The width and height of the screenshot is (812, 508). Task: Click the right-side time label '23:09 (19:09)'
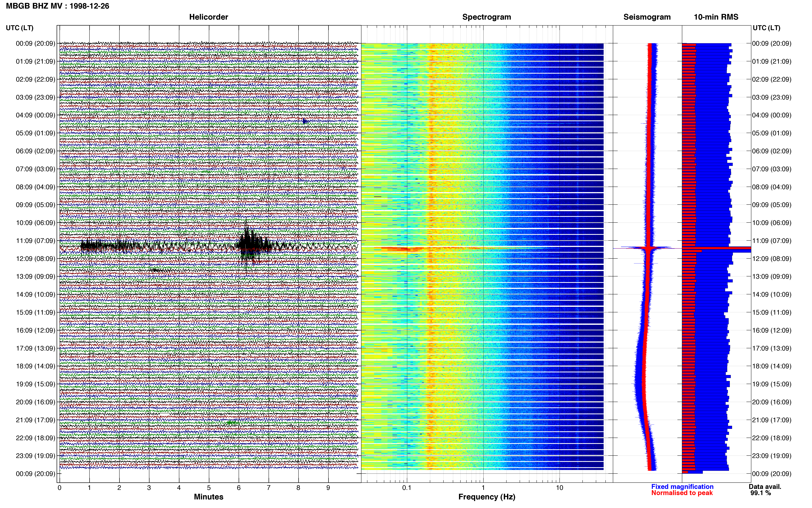[x=772, y=456]
